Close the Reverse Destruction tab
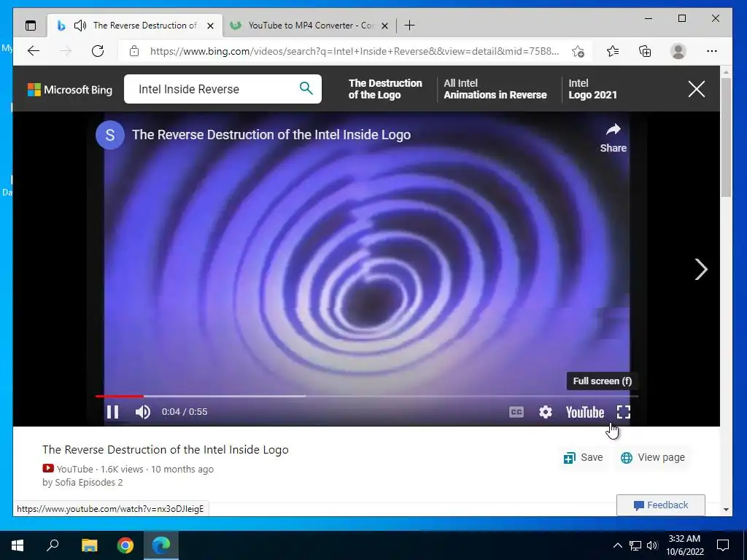This screenshot has height=560, width=747. coord(210,26)
